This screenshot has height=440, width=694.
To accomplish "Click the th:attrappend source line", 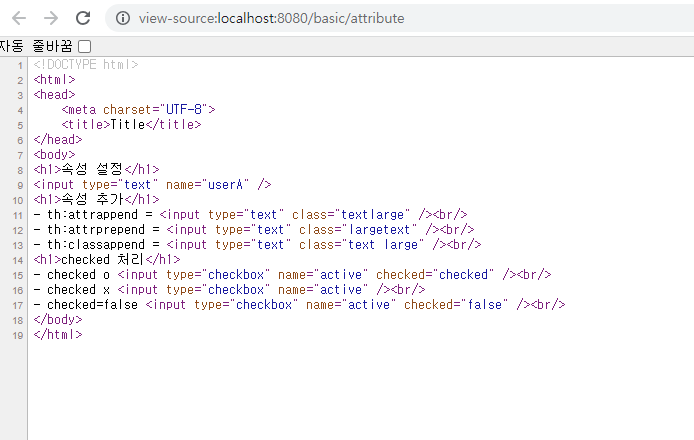I will click(251, 215).
